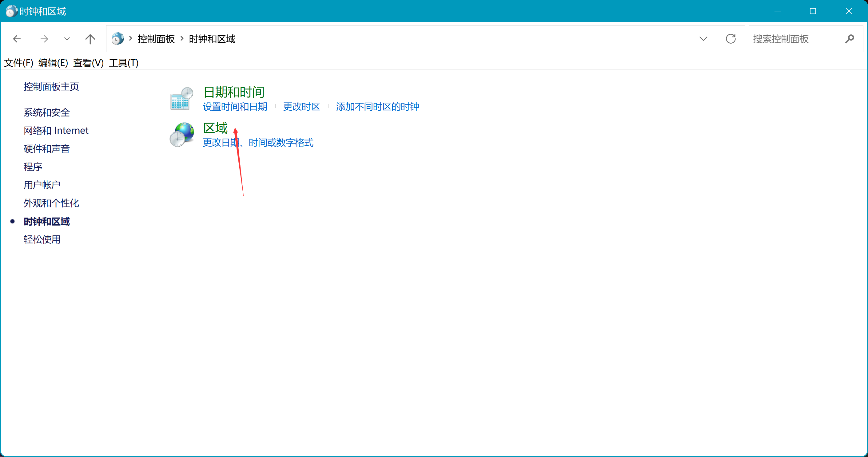868x457 pixels.
Task: Expand chevron after 控制面板 in breadcrumb
Action: [x=182, y=39]
